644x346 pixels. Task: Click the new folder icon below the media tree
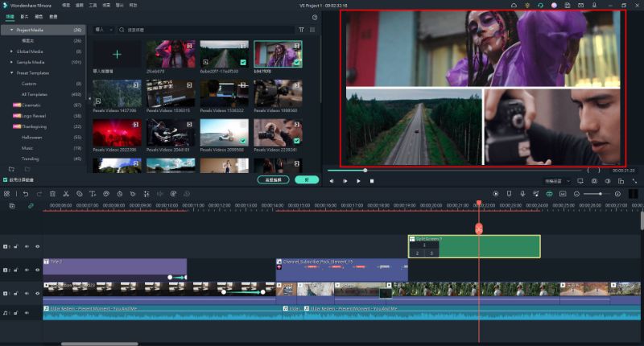point(11,169)
